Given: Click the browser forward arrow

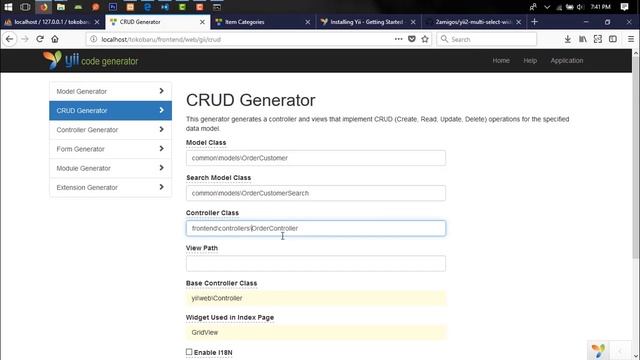Looking at the screenshot, I should click(x=25, y=39).
